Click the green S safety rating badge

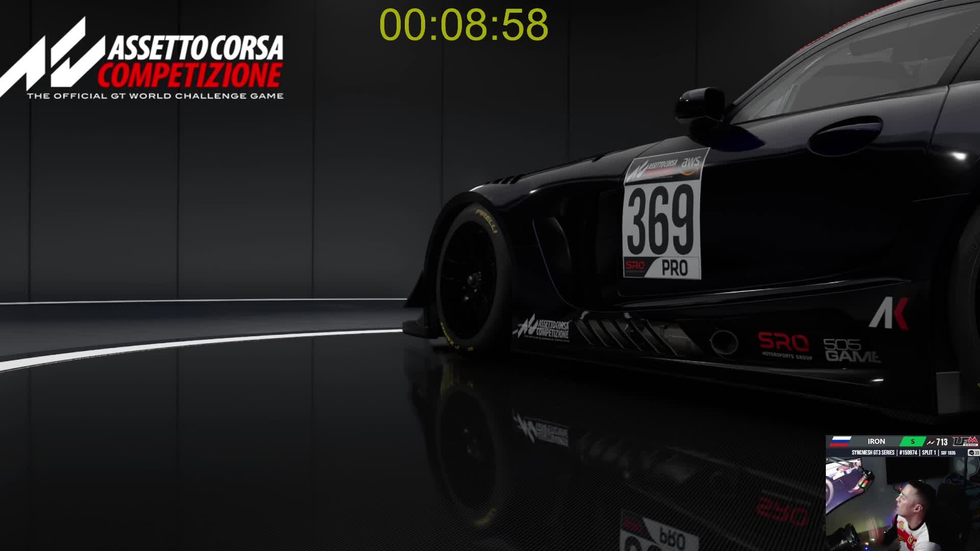tap(913, 441)
